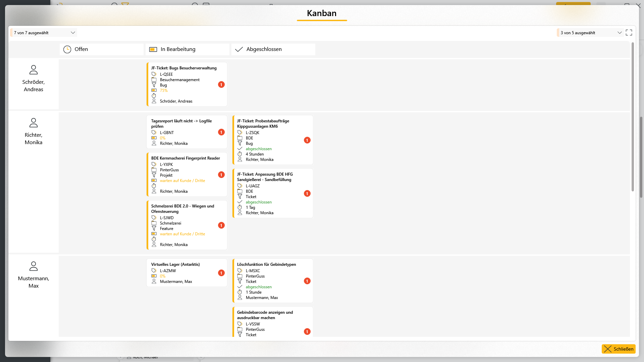The height and width of the screenshot is (362, 644).
Task: Select the Offen column header
Action: click(x=102, y=49)
